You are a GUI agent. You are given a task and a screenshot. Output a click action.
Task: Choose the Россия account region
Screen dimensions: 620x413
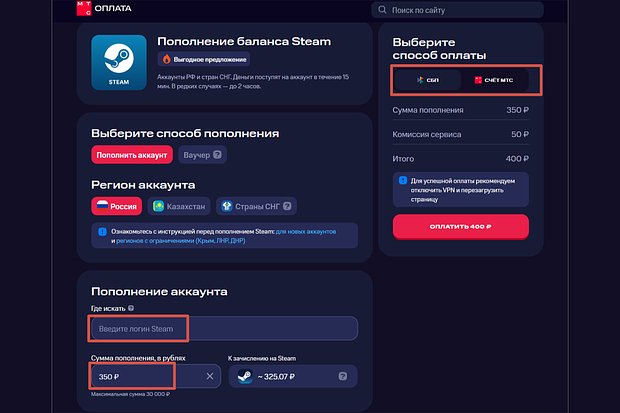(117, 206)
